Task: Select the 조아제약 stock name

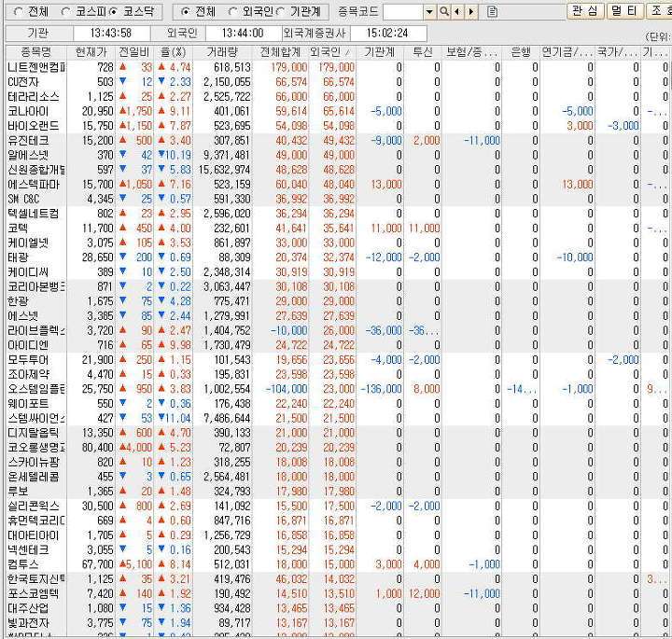Action: click(x=28, y=374)
